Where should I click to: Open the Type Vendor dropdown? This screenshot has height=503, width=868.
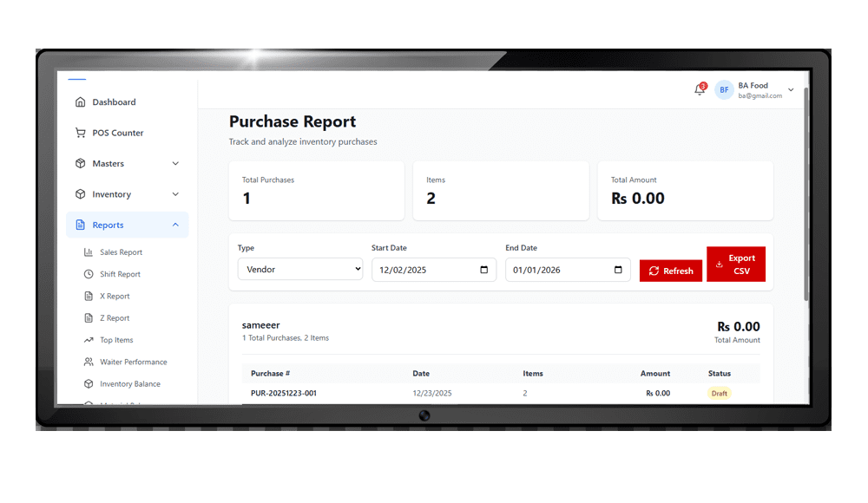coord(300,270)
